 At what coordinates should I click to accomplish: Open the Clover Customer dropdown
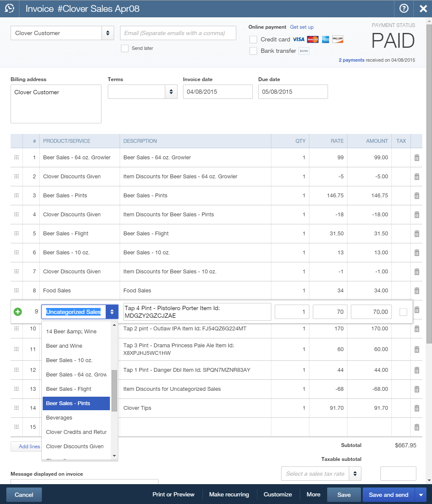(107, 33)
